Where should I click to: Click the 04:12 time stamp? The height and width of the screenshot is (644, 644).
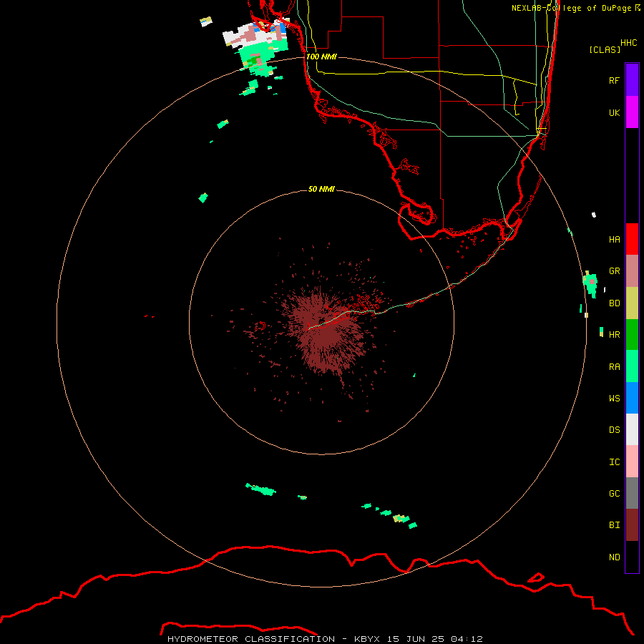click(x=467, y=639)
